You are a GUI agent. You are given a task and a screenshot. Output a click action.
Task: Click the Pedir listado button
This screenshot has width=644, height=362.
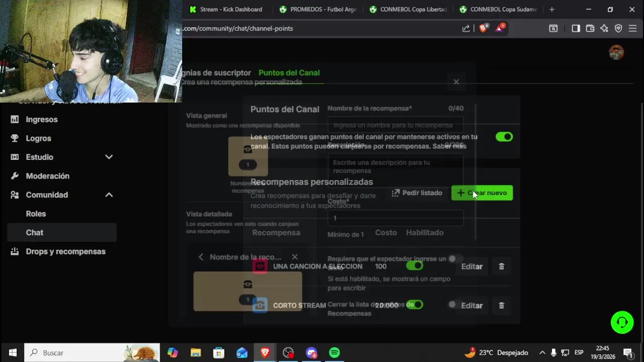417,193
